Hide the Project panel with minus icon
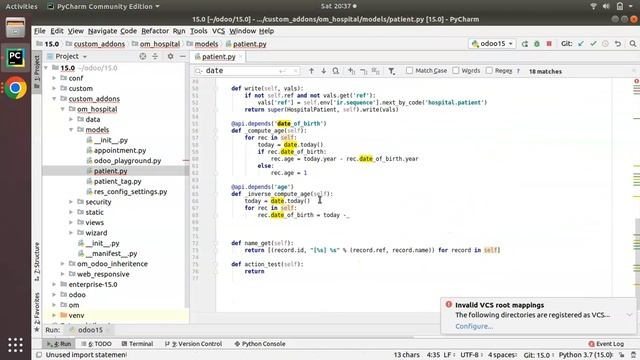 click(x=182, y=56)
